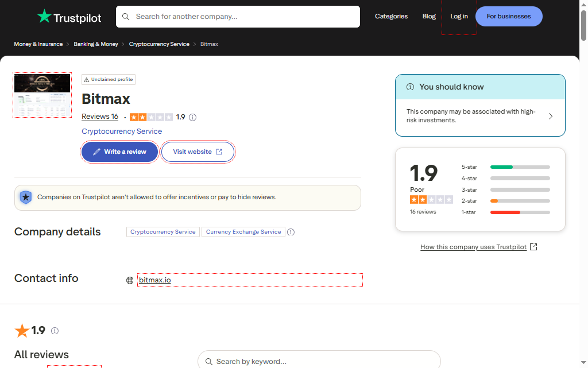The height and width of the screenshot is (368, 588).
Task: Click the info icon in You should know header
Action: pos(410,87)
